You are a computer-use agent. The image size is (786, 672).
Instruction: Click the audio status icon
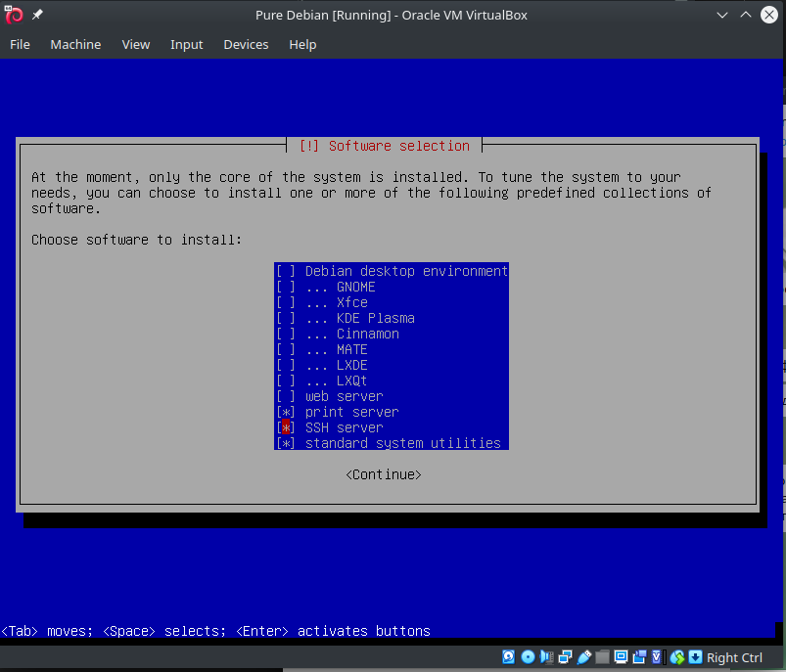click(x=546, y=656)
